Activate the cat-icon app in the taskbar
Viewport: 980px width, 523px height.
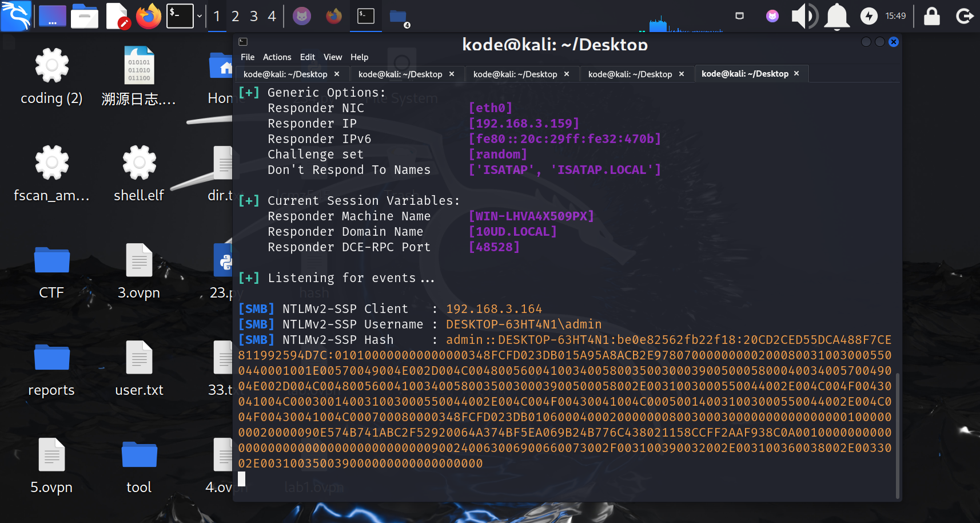point(302,16)
